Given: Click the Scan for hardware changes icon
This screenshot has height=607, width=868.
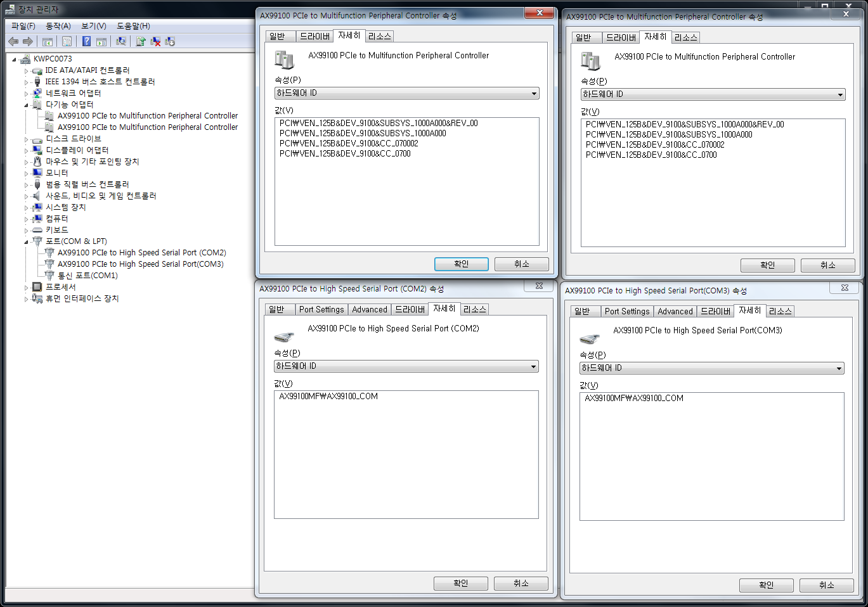Looking at the screenshot, I should point(121,41).
